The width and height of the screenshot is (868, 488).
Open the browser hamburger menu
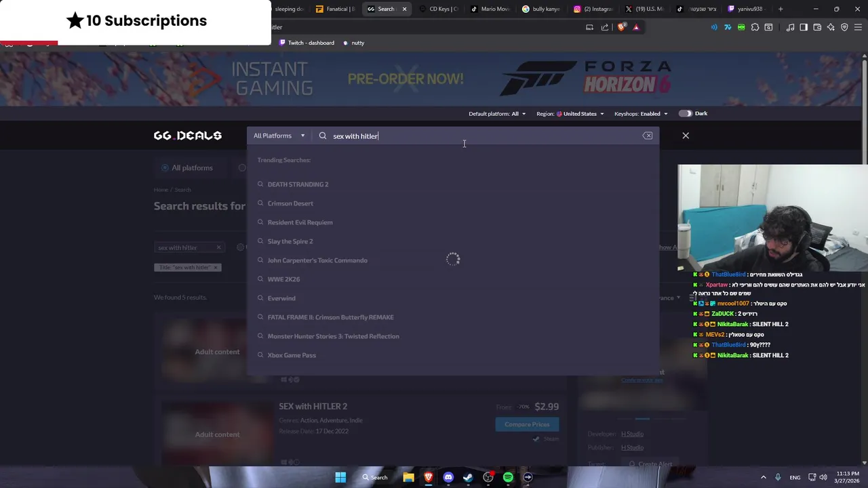858,27
